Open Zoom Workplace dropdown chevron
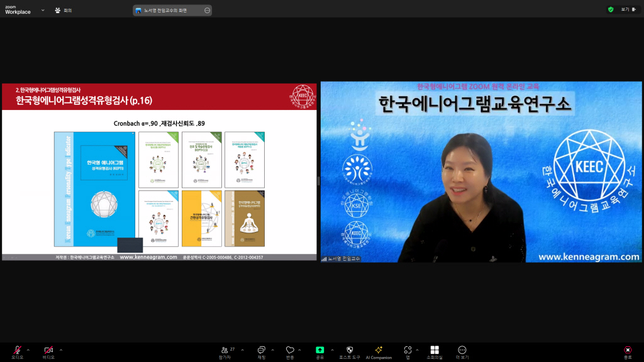The image size is (644, 362). (43, 10)
